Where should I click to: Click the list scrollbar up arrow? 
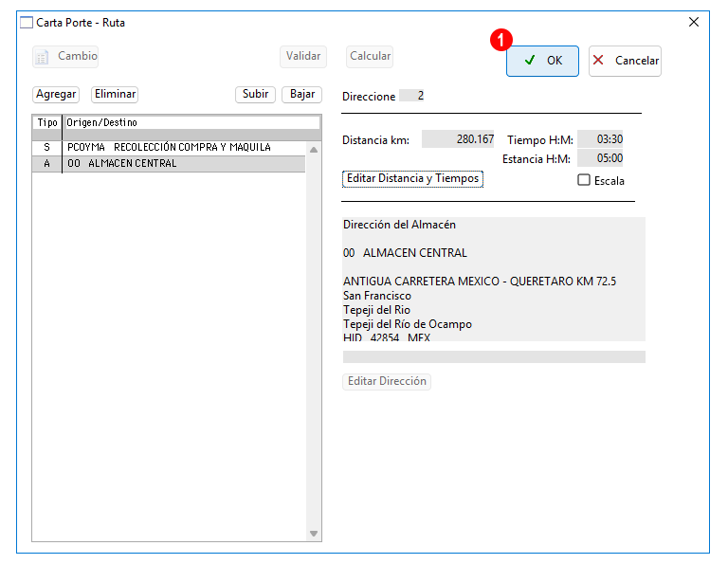tap(314, 150)
